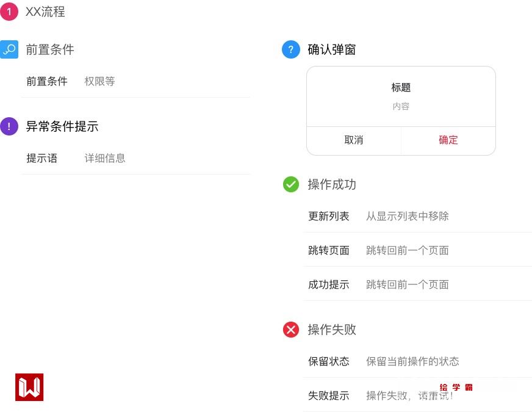Click the 详细信息 field value
This screenshot has height=412, width=532.
(105, 158)
